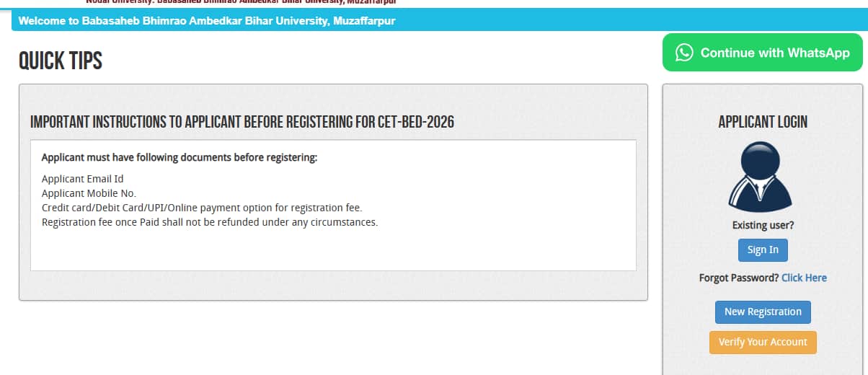This screenshot has width=868, height=375.
Task: Click the Existing user? text
Action: (x=763, y=226)
